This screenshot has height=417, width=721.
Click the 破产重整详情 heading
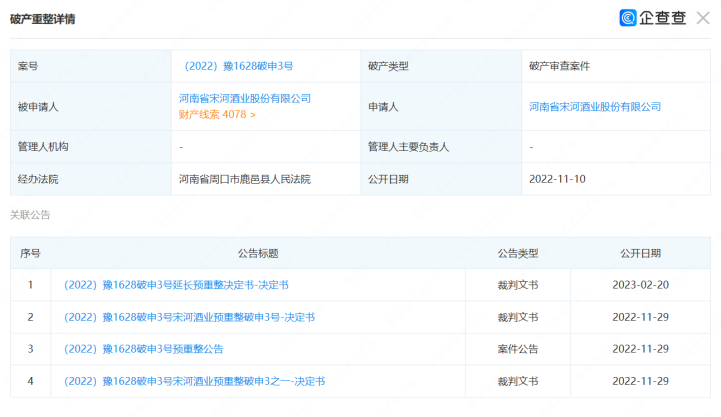click(43, 19)
